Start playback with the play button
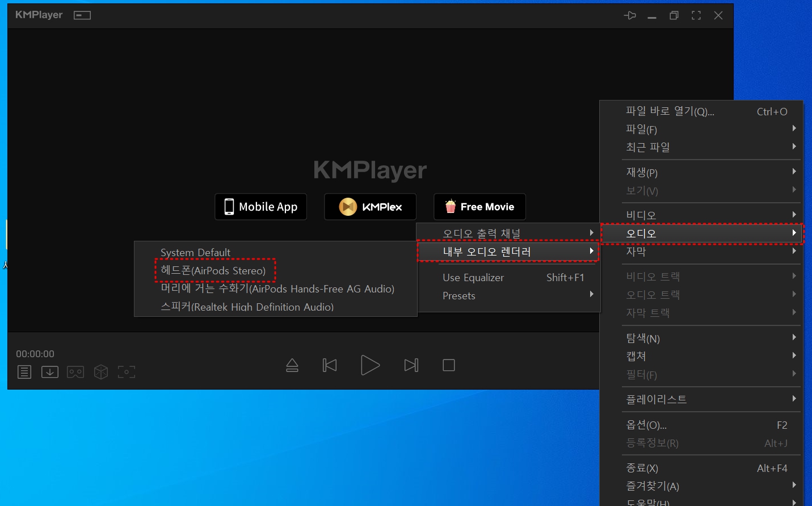Viewport: 812px width, 506px height. click(x=370, y=365)
